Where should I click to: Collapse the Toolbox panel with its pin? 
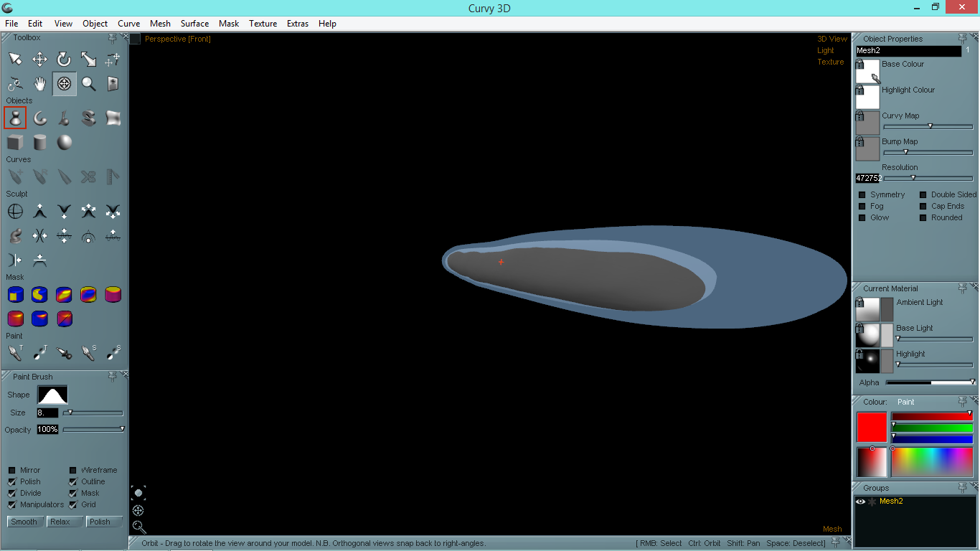tap(112, 38)
